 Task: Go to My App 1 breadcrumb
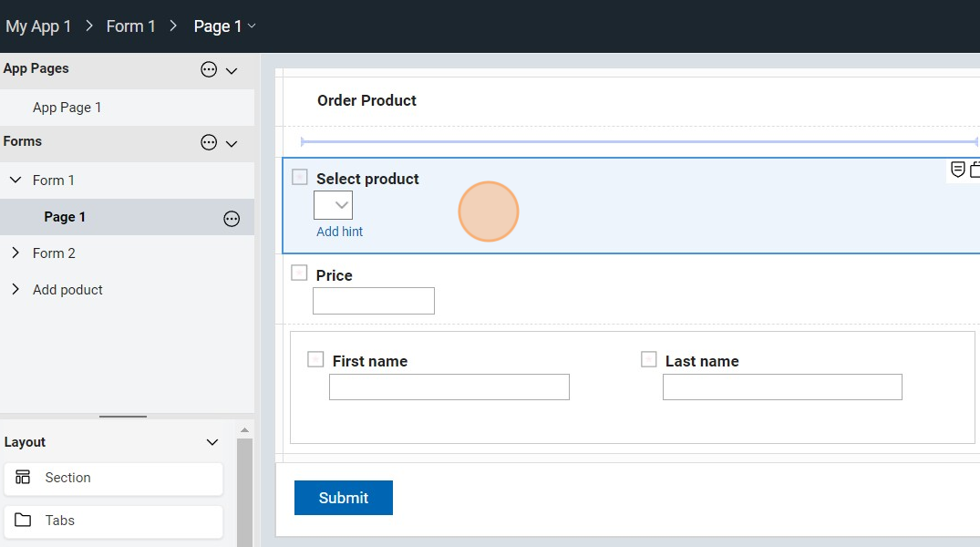38,26
